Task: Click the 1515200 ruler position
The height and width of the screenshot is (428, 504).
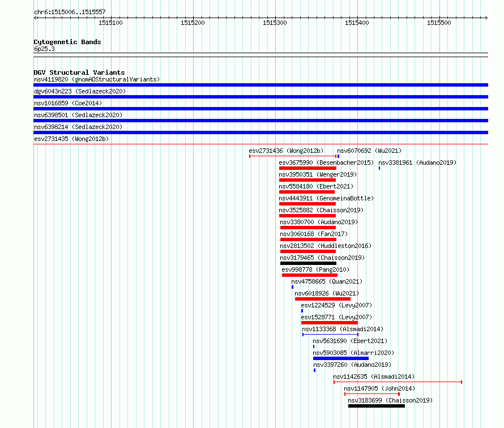Action: point(193,23)
